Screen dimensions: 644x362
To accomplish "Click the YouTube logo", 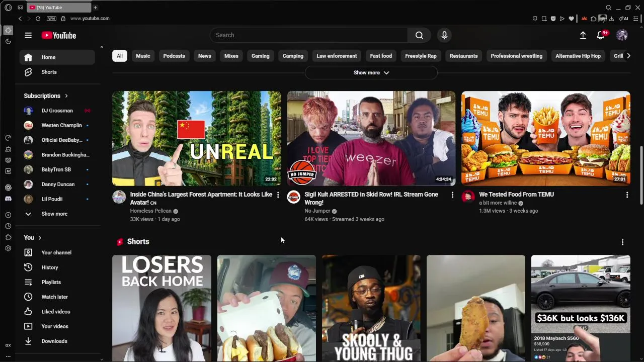I will (58, 35).
